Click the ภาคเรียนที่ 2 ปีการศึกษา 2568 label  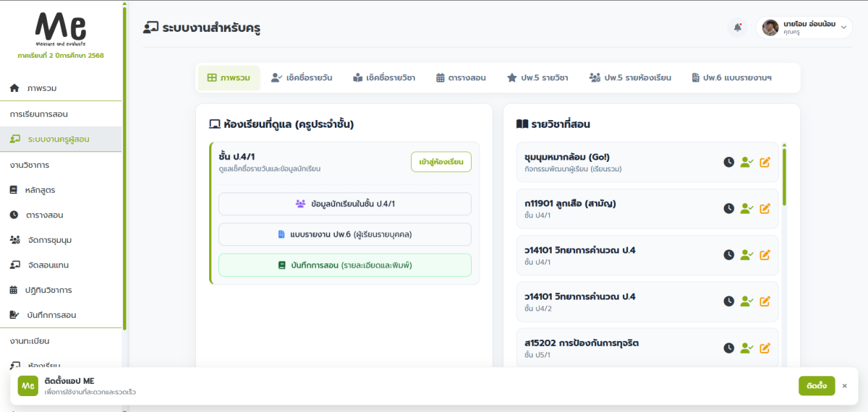(x=61, y=55)
